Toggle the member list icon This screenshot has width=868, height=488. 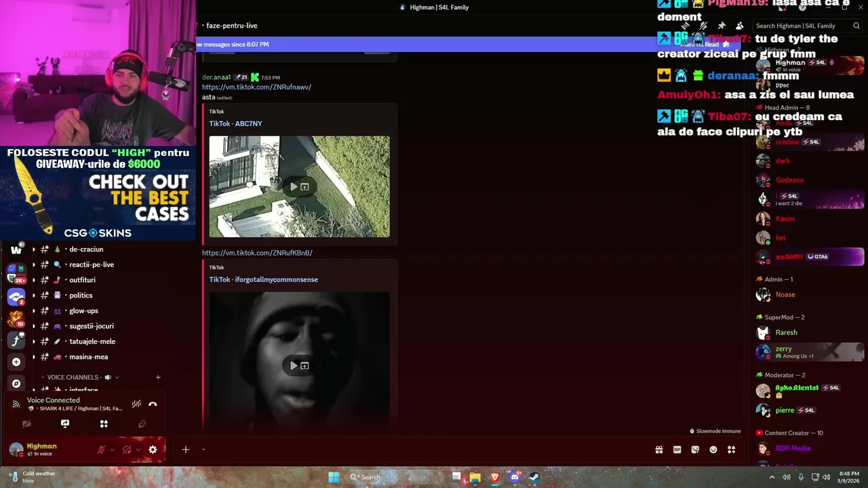[739, 26]
